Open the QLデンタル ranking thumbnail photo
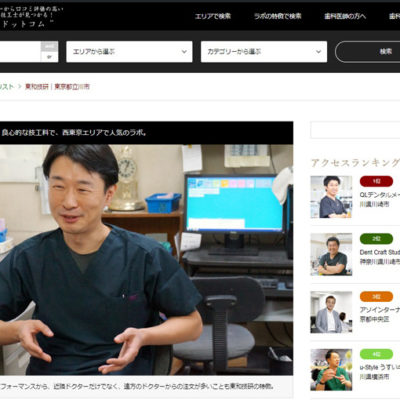The height and width of the screenshot is (400, 400). tap(331, 197)
